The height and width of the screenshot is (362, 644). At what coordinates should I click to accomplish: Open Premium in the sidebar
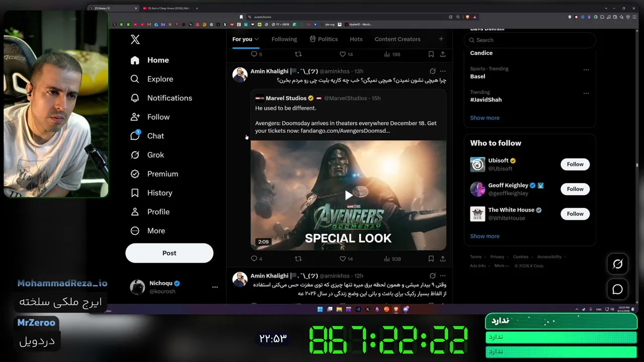pyautogui.click(x=154, y=174)
